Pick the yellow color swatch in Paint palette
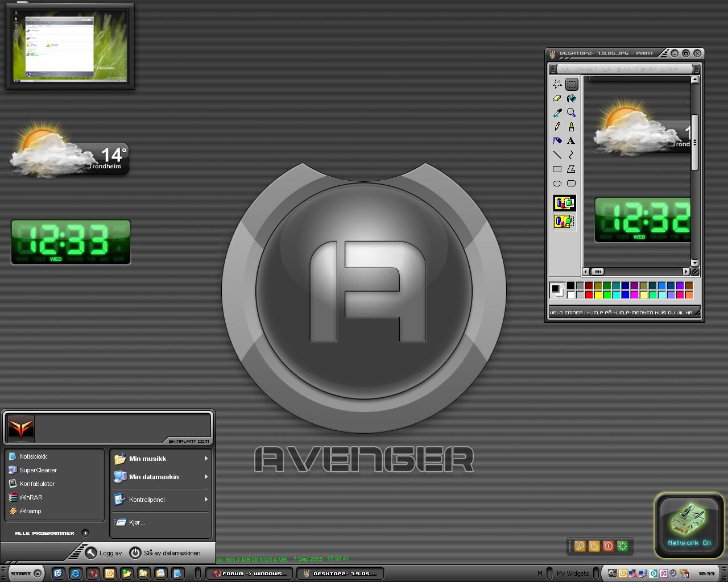Screen dimensions: 728x582 [x=598, y=295]
